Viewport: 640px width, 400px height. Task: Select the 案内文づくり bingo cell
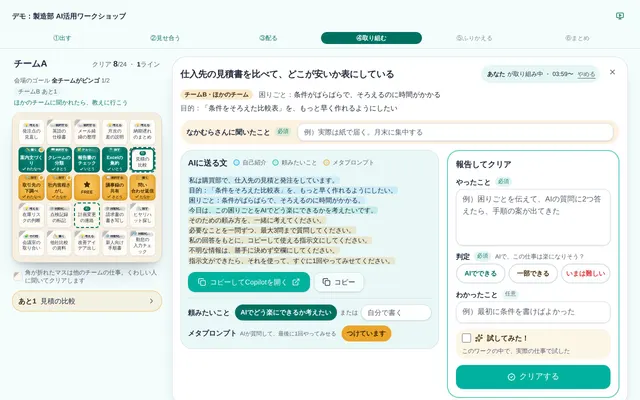pos(31,160)
